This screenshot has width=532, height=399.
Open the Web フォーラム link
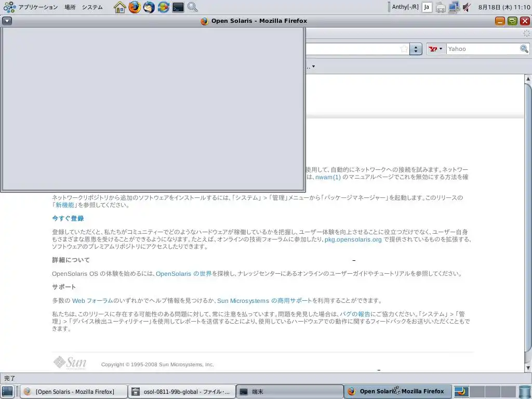[x=92, y=301]
